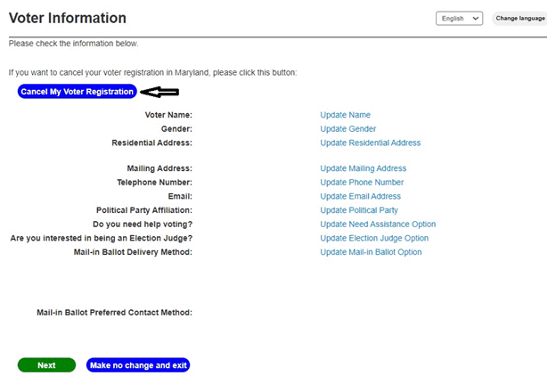Image resolution: width=556 pixels, height=392 pixels.
Task: Click the Update Need Assistance Option link
Action: 378,225
